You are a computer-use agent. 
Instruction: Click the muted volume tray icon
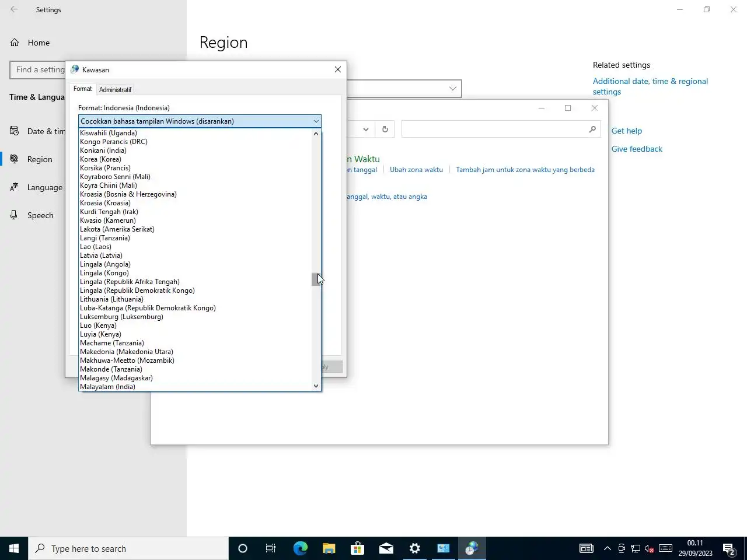[x=649, y=548]
